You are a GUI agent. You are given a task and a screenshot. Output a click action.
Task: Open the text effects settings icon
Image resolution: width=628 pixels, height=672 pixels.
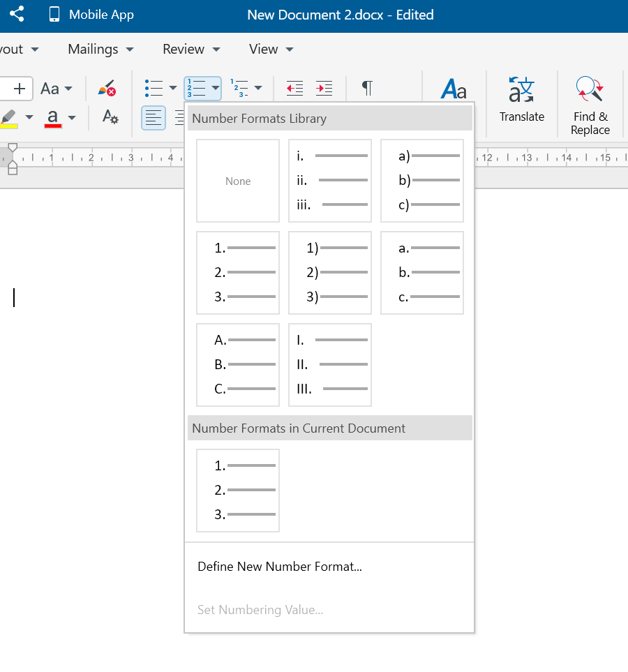110,117
